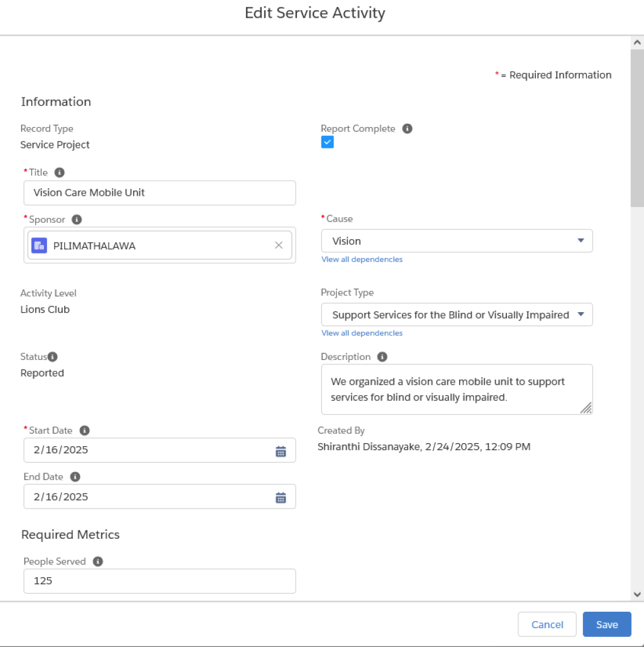Expand the Project Type dropdown
Image resolution: width=644 pixels, height=647 pixels.
pos(457,315)
